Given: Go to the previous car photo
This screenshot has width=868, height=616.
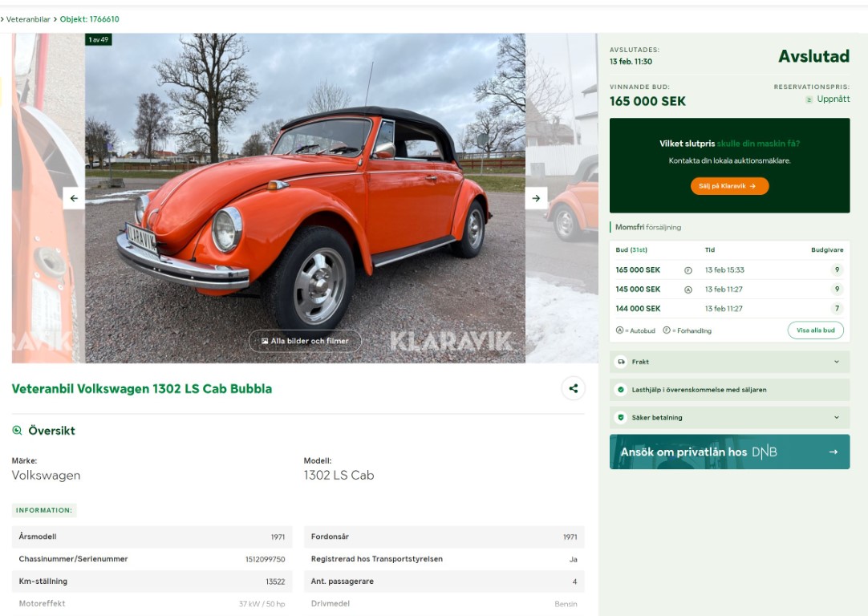Looking at the screenshot, I should click(x=74, y=198).
